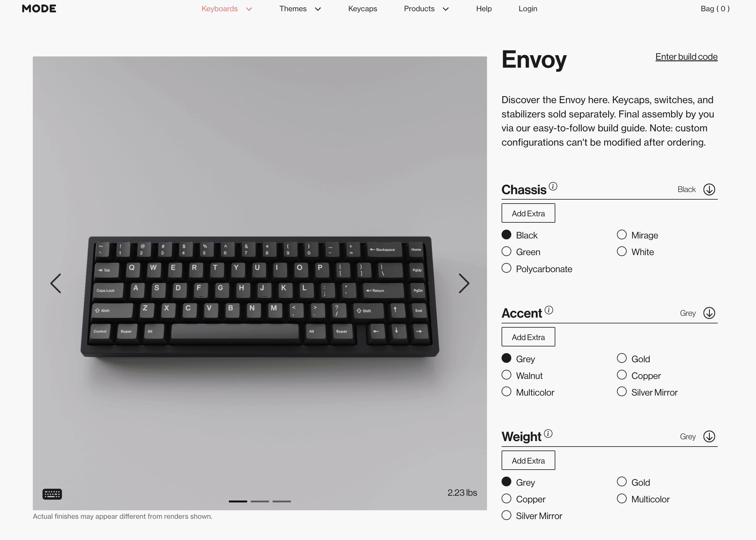Click the MODE logo in top left

click(38, 8)
